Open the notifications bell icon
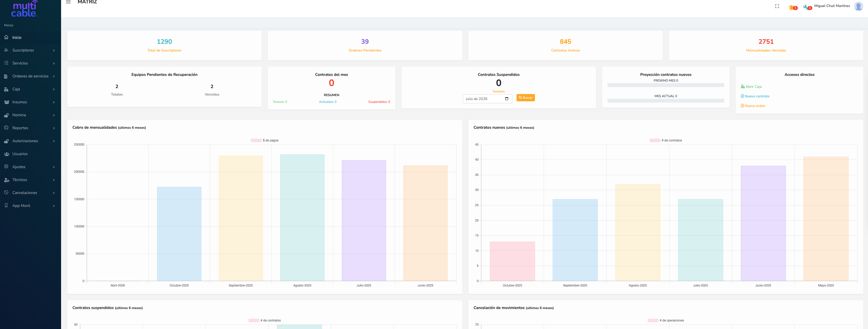 pos(791,8)
